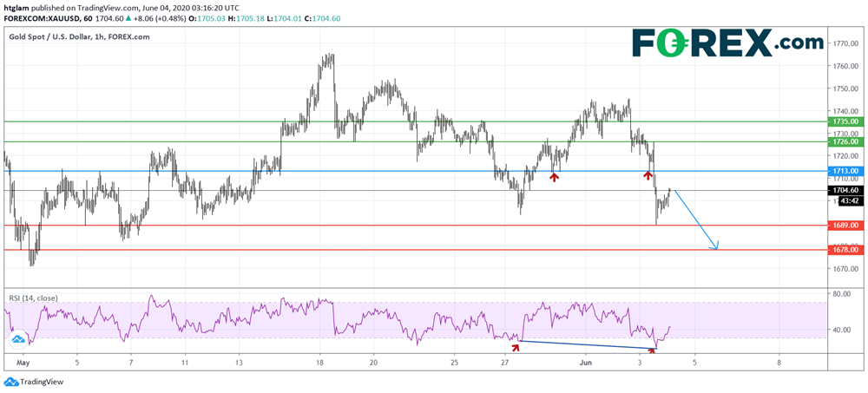This screenshot has width=868, height=393.
Task: Click the 1770.00 price axis tick
Action: tap(846, 43)
